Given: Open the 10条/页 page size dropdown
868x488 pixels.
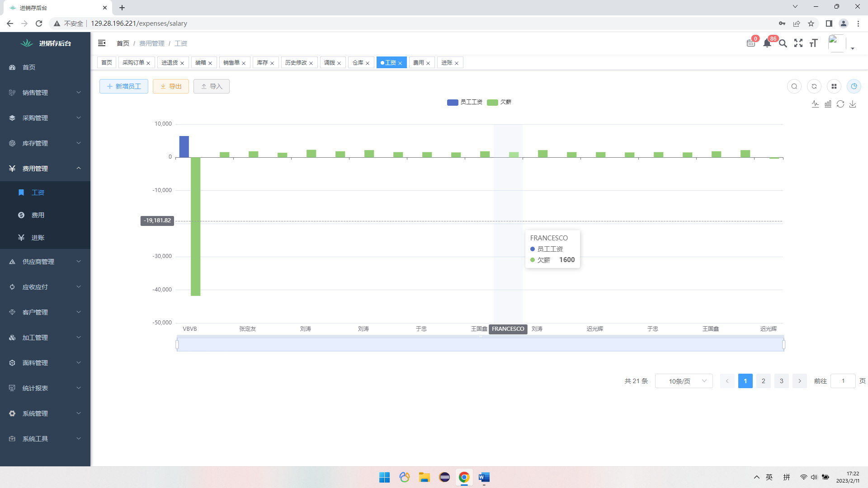Looking at the screenshot, I should point(684,381).
